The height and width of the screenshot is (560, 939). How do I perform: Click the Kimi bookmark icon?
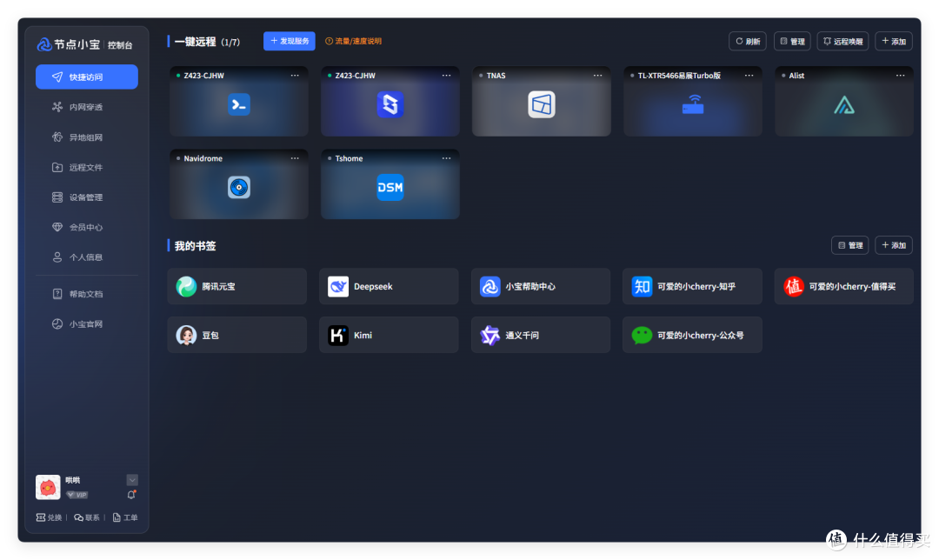pos(338,335)
